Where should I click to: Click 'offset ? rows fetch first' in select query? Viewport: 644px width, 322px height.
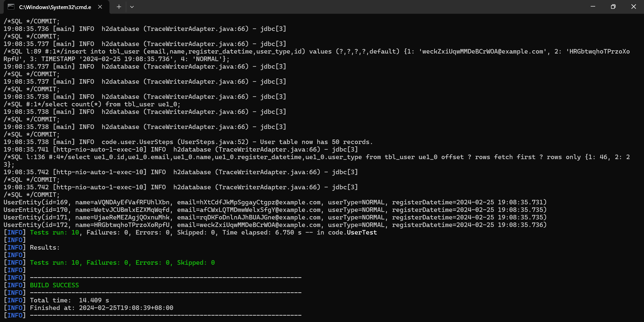(488, 157)
